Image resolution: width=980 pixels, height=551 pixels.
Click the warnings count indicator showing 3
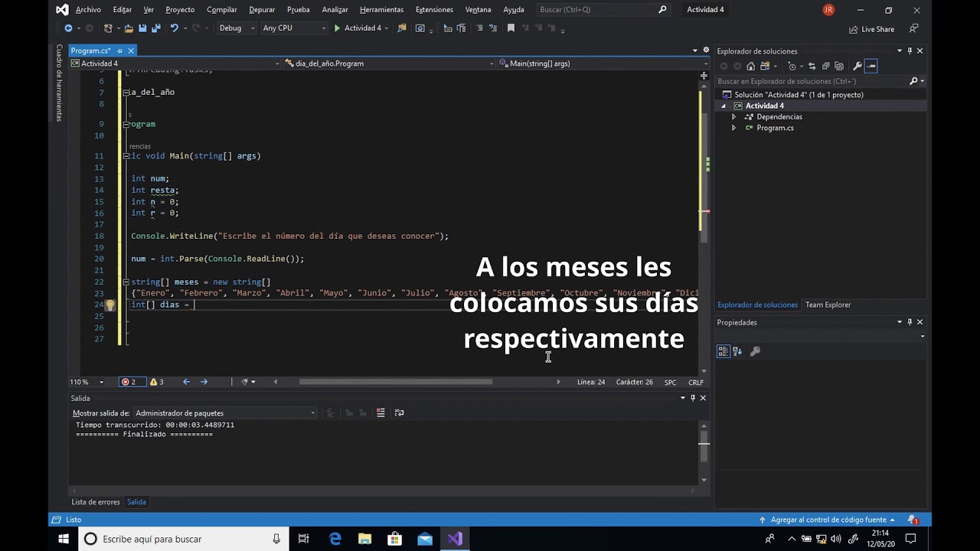[x=156, y=382]
